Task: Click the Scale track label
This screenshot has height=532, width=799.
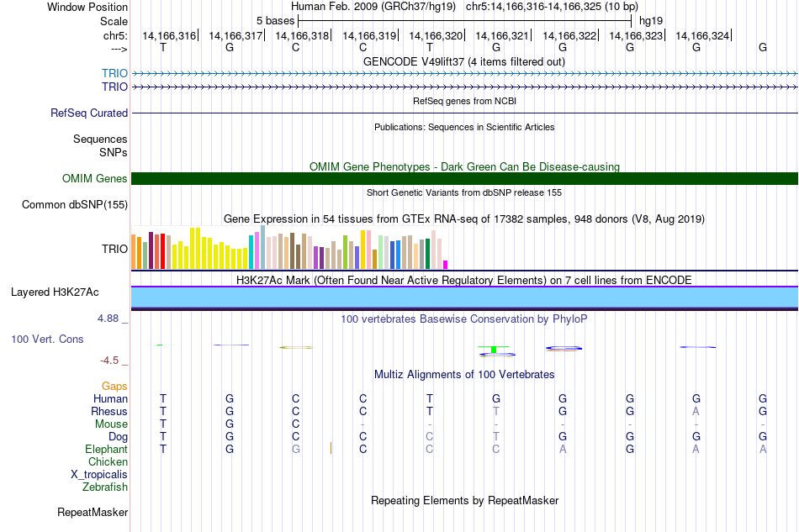Action: click(x=114, y=21)
